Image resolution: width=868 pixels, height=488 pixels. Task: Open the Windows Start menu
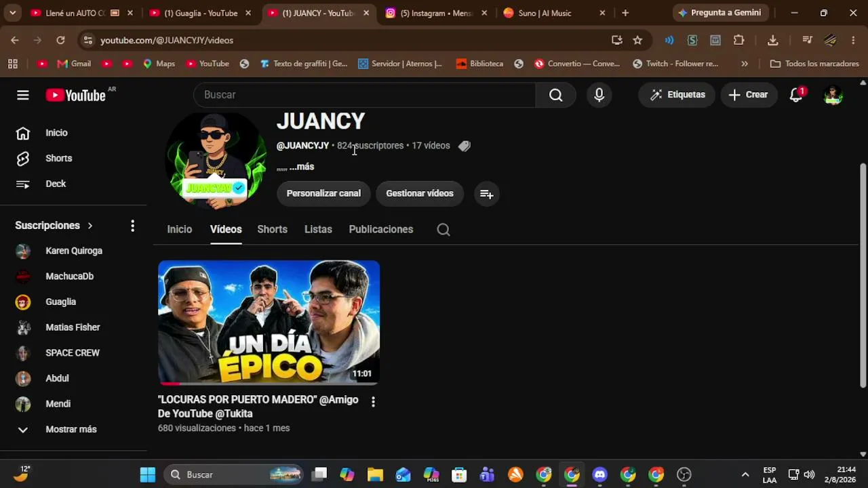[x=148, y=474]
